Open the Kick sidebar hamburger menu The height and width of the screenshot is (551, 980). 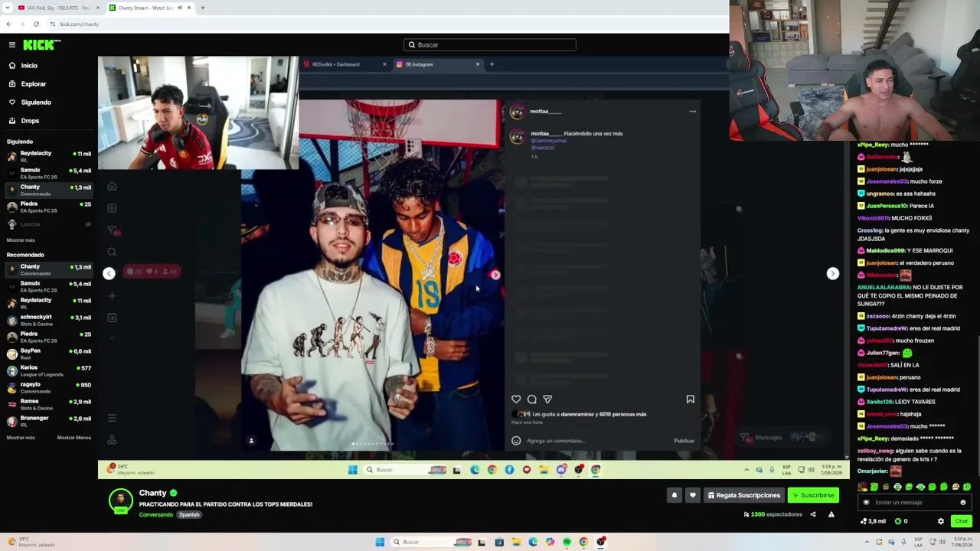12,45
